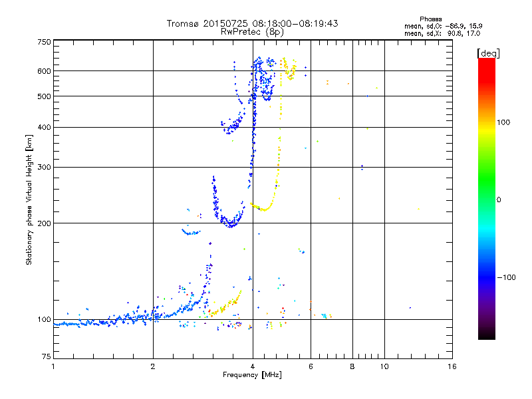Click the y-axis label '500'
Image resolution: width=532 pixels, height=399 pixels.
pos(44,96)
